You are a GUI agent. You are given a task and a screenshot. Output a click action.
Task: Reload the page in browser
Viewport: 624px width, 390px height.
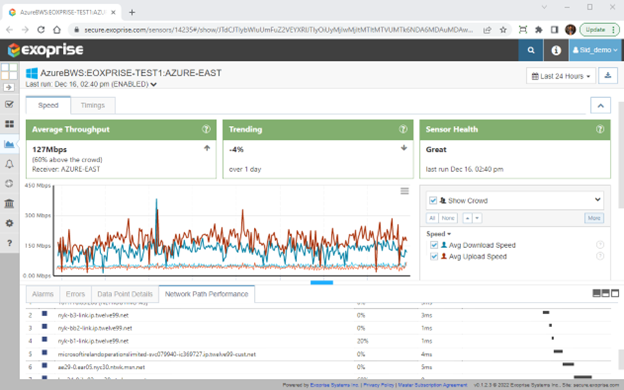pos(41,30)
